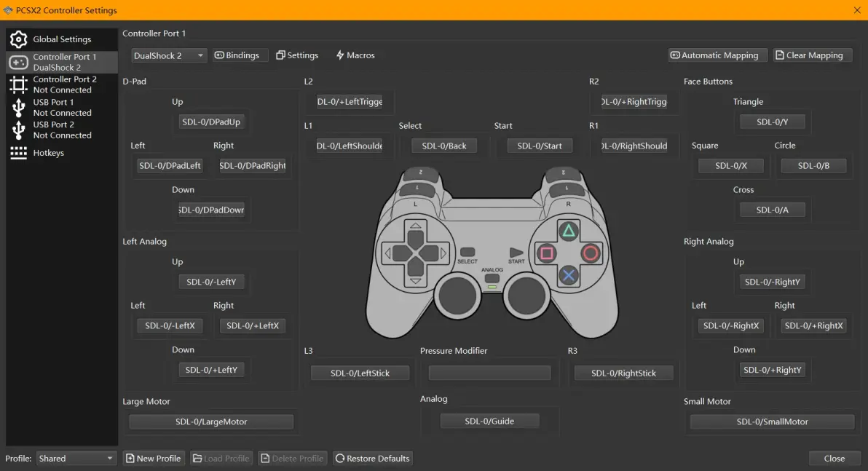
Task: Click the PCSX2 title bar logo
Action: 8,10
